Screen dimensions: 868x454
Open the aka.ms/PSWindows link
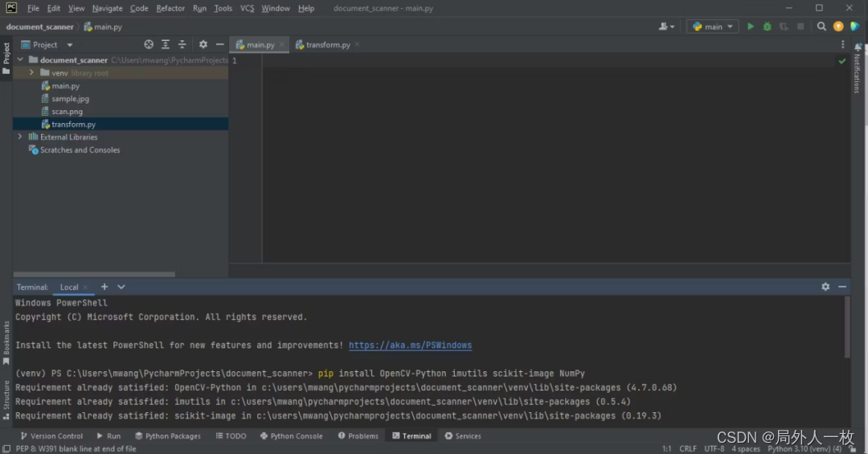(x=410, y=345)
